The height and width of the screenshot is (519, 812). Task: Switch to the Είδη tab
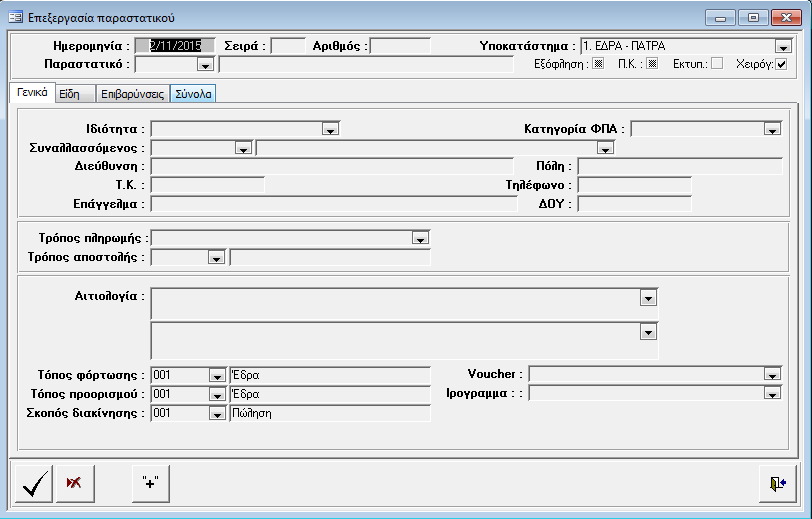coord(69,93)
